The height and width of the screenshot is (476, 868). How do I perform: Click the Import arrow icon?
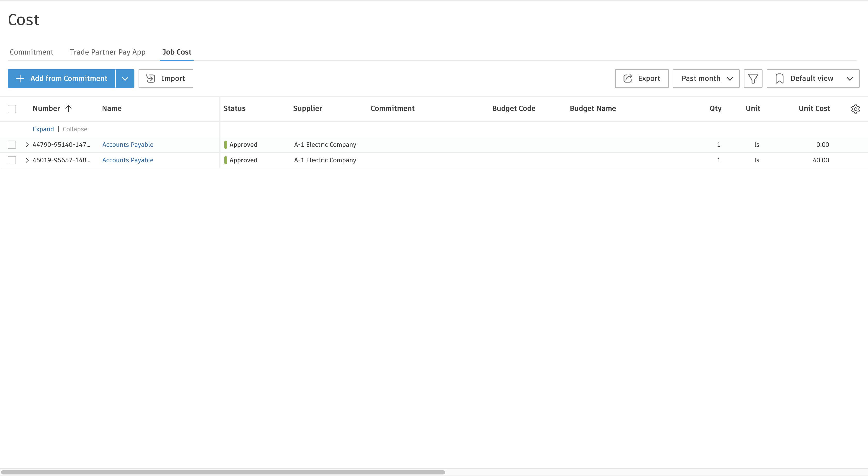click(151, 79)
